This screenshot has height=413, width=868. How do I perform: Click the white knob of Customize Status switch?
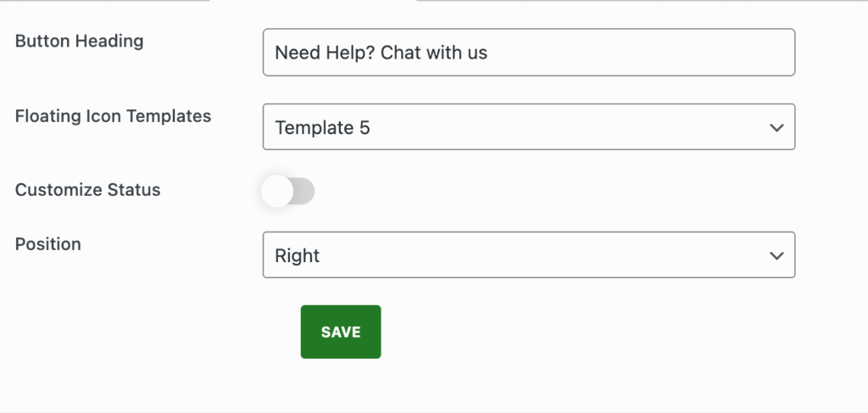276,191
